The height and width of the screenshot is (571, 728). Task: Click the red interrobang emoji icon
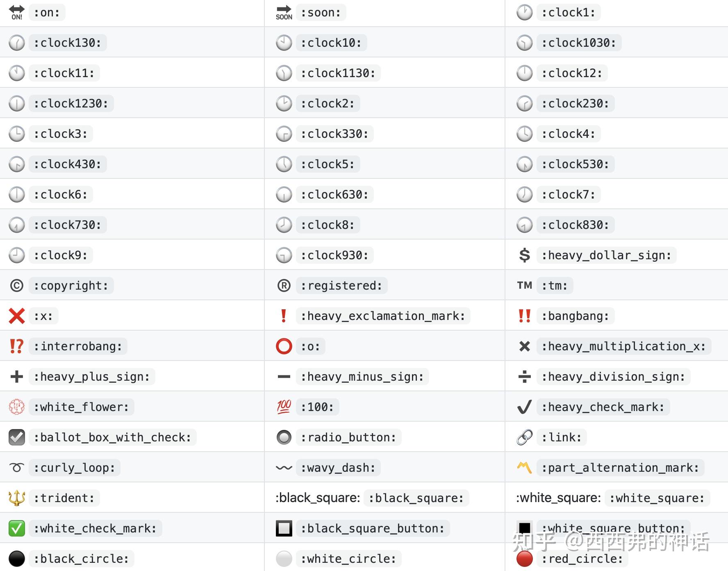click(x=17, y=346)
